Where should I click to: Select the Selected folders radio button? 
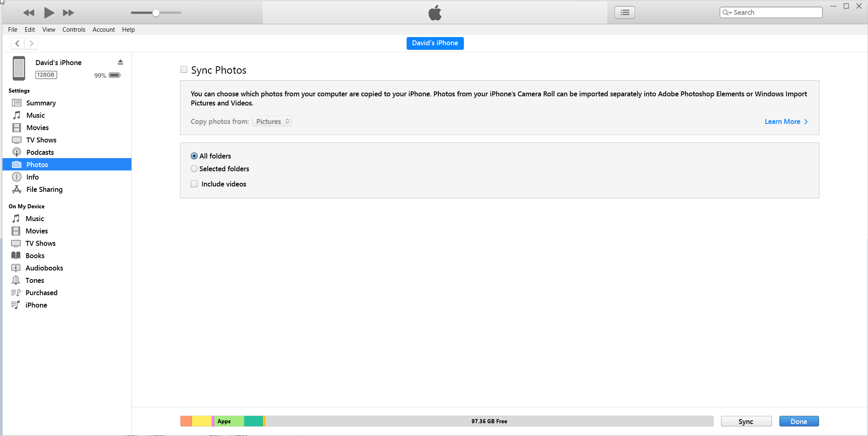point(194,169)
